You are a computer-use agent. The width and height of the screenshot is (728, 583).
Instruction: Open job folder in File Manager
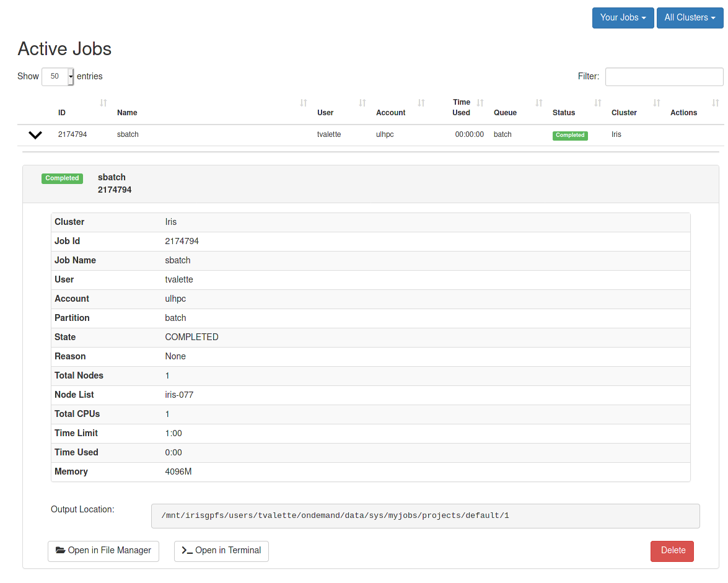click(x=103, y=551)
